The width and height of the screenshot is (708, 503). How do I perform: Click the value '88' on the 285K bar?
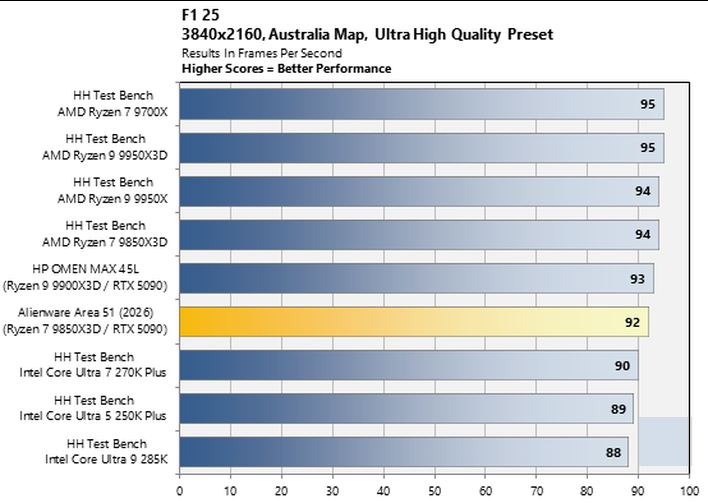pos(613,452)
